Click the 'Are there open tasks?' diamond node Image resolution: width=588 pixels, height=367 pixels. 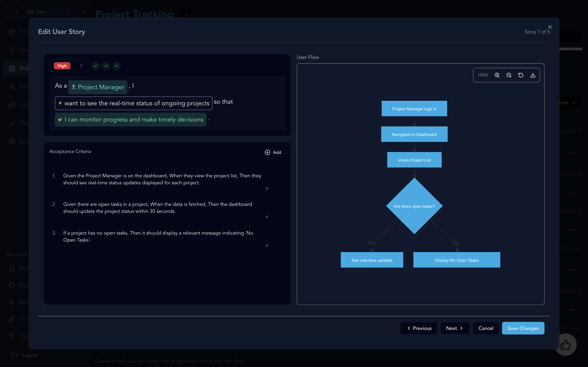(x=414, y=206)
